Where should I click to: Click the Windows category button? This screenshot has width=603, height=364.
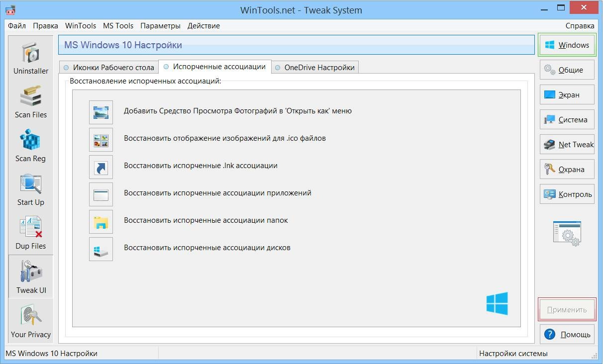[567, 45]
